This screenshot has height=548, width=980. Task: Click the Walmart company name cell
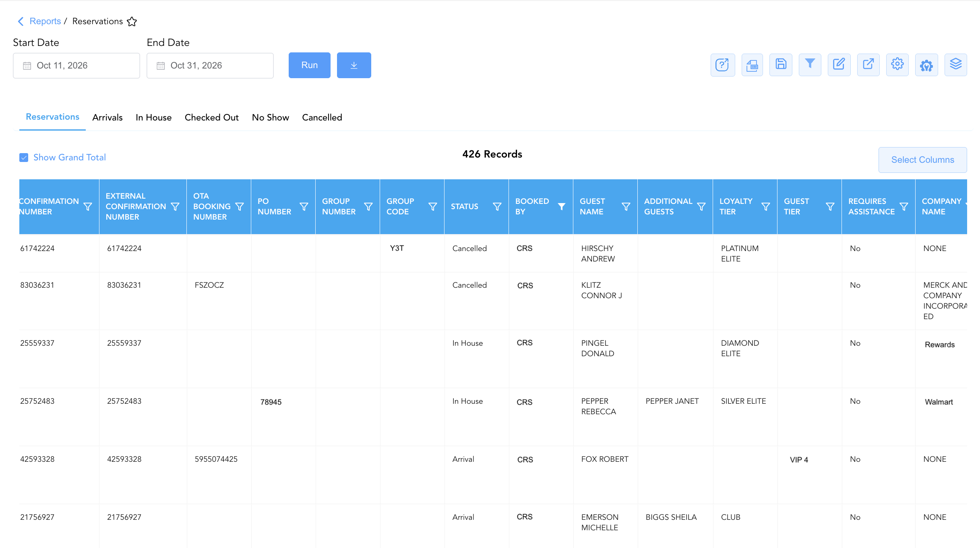pos(939,402)
